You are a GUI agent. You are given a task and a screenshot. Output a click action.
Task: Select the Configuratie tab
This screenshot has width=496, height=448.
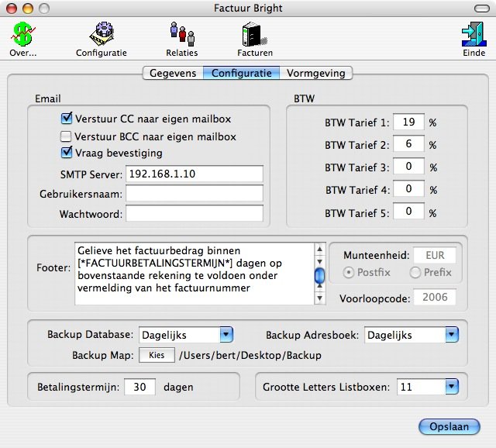coord(241,73)
